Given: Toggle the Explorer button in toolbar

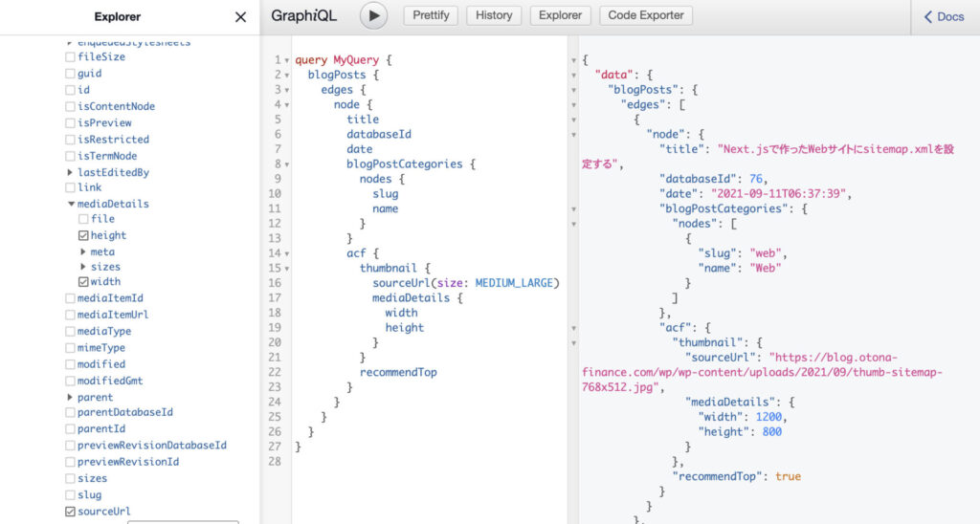Looking at the screenshot, I should point(560,15).
